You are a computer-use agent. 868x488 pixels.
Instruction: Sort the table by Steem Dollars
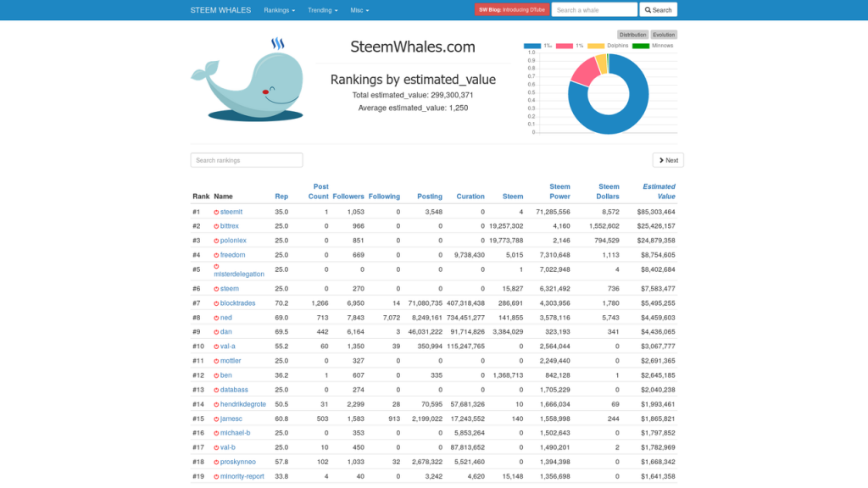(608, 191)
